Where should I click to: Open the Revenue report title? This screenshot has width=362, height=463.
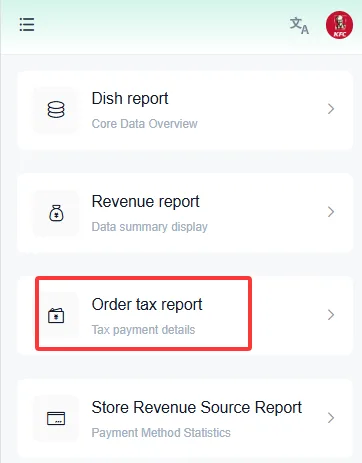(x=146, y=202)
